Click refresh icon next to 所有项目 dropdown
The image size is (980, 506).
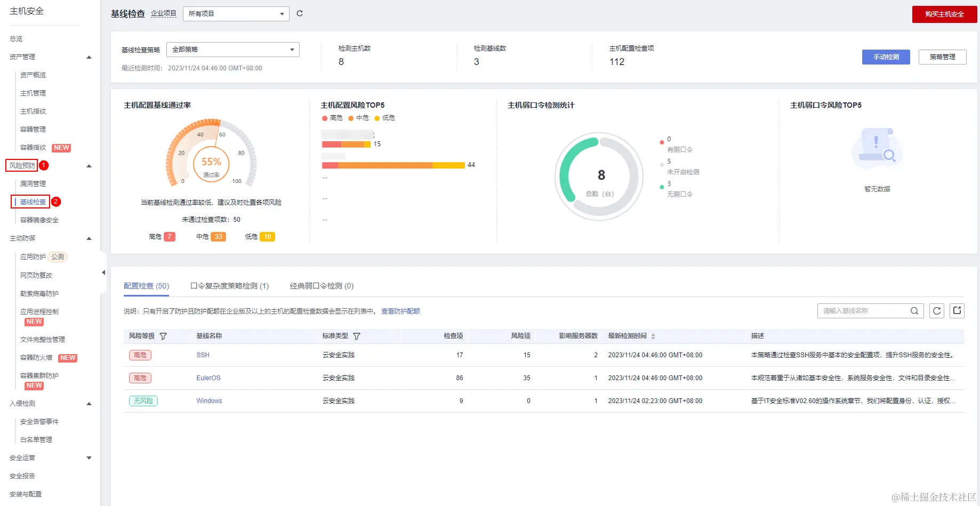pyautogui.click(x=300, y=13)
